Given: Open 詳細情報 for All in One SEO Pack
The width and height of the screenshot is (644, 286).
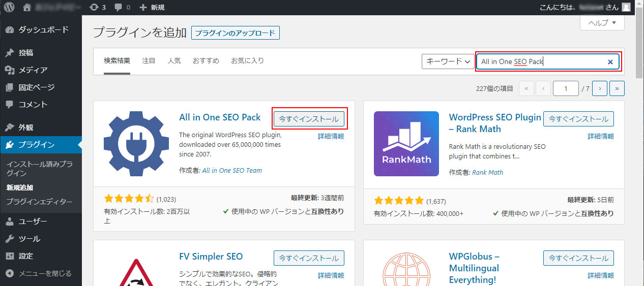Looking at the screenshot, I should [x=331, y=136].
